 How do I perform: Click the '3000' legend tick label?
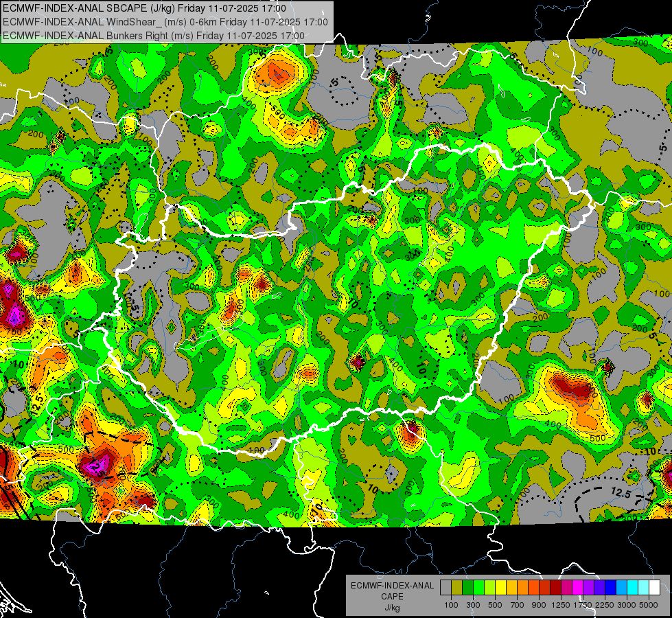coord(627,605)
